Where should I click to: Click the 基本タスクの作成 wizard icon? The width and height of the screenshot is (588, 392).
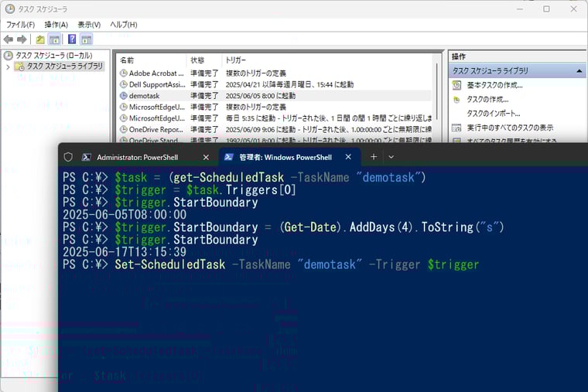click(456, 85)
